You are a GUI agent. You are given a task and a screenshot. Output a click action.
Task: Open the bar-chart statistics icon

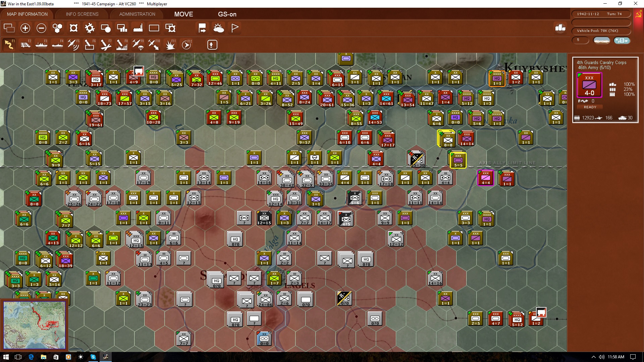[560, 28]
